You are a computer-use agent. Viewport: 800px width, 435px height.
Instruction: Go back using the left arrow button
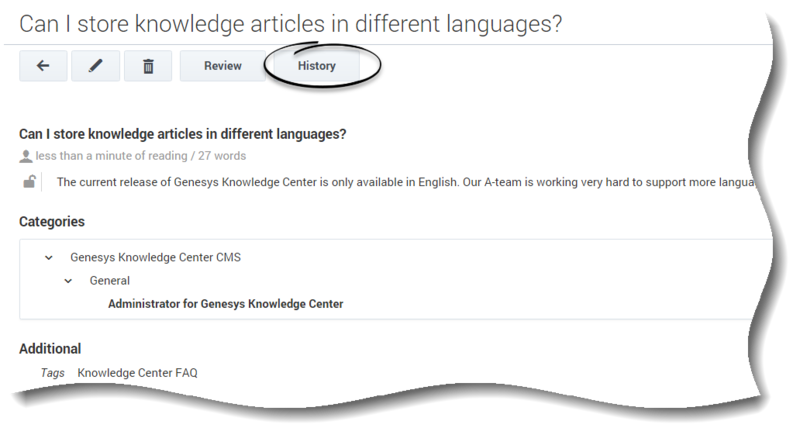43,66
